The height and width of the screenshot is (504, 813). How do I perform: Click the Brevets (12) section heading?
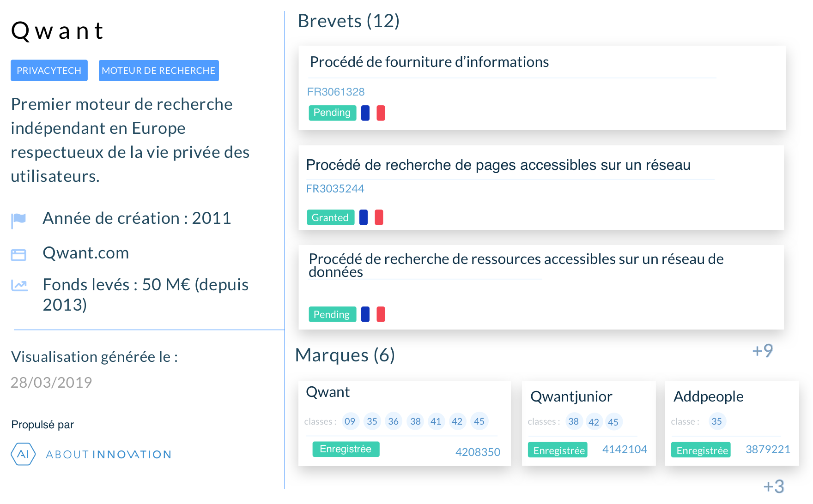pos(349,21)
